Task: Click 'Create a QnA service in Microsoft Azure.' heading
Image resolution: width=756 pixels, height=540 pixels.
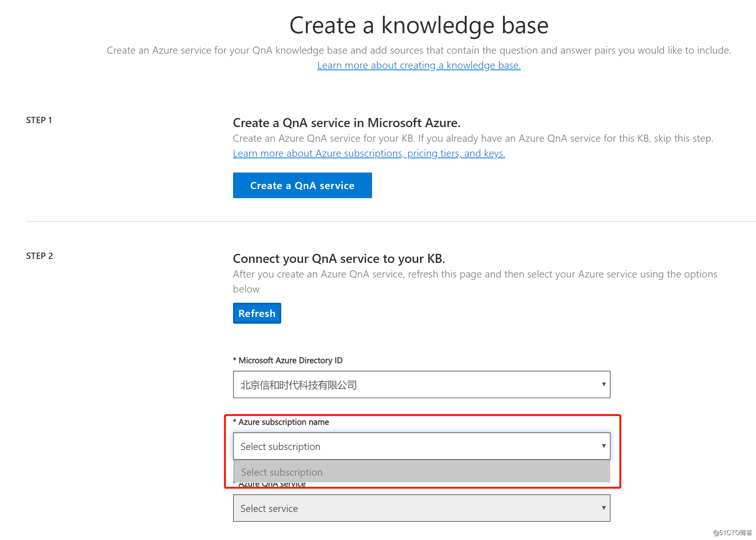Action: click(x=346, y=123)
